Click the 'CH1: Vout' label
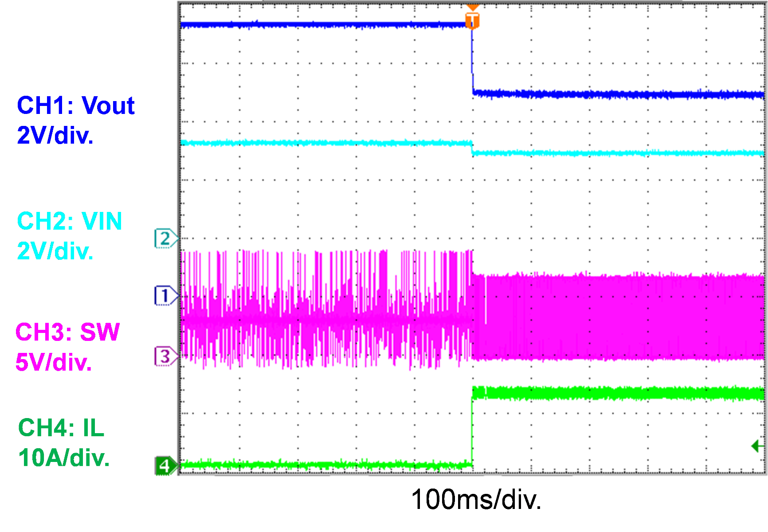The image size is (768, 532). coord(75,106)
